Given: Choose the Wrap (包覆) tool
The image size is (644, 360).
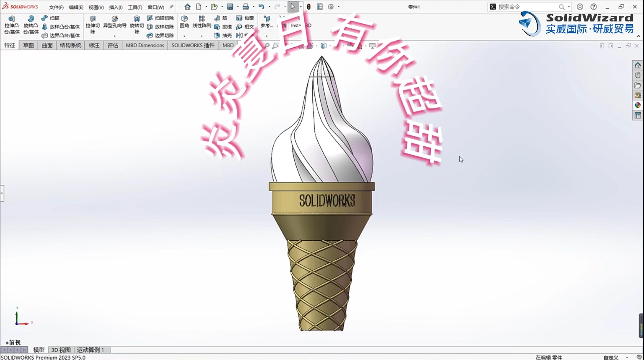Looking at the screenshot, I should point(245,18).
